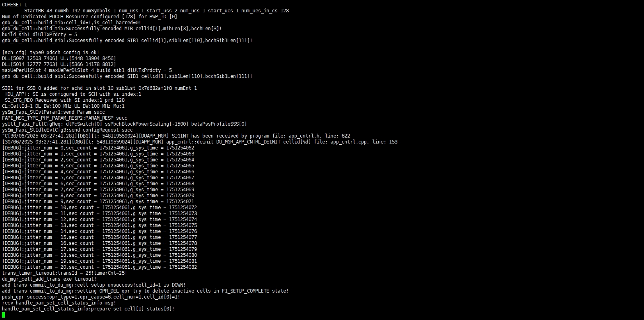This screenshot has width=644, height=320.
Task: Select the jitter_num = 20 debug line
Action: [99, 267]
